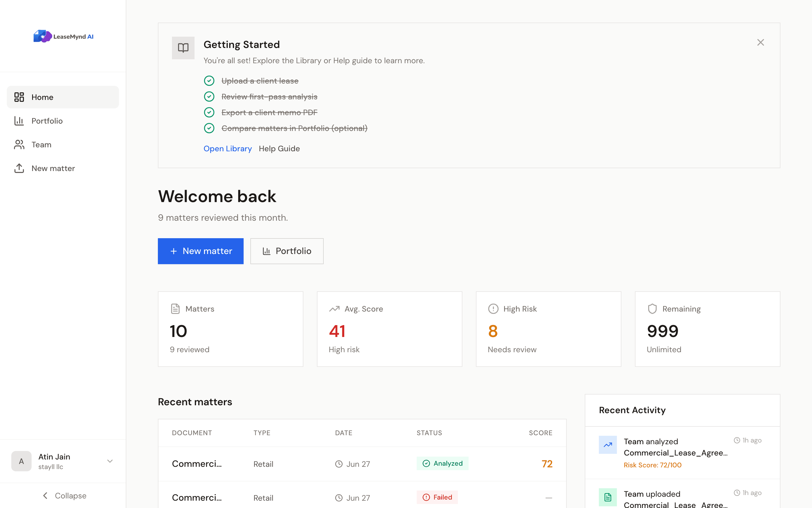Click the sidebar upload icon for New matter

[19, 168]
